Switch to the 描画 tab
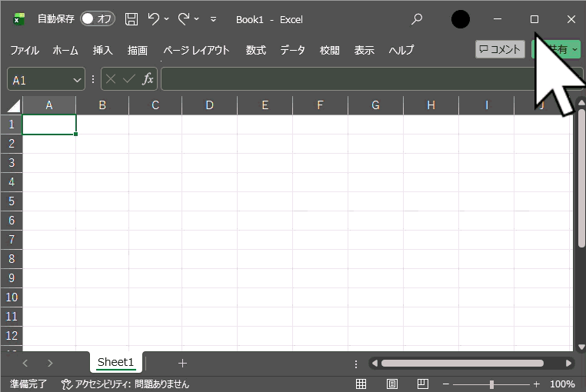 click(x=137, y=50)
